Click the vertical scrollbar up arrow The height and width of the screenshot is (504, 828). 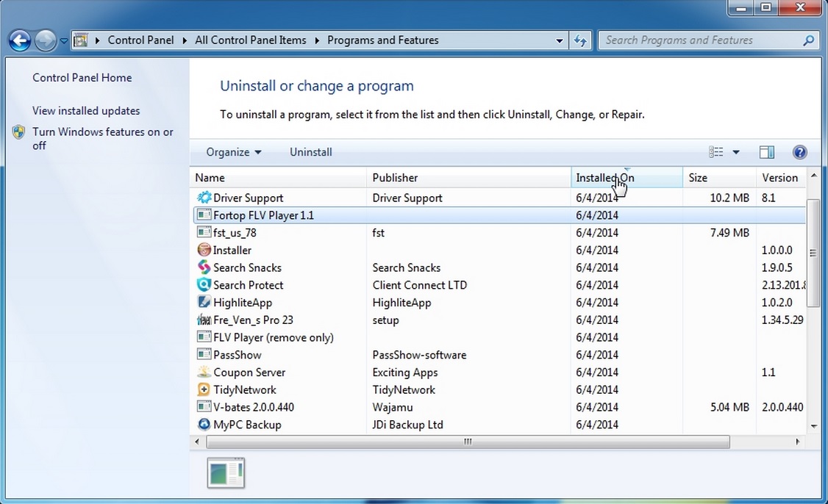(x=813, y=176)
